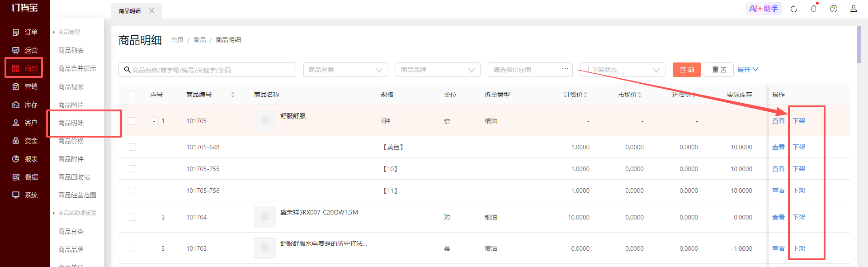
Task: Open the user account icon
Action: tap(854, 9)
